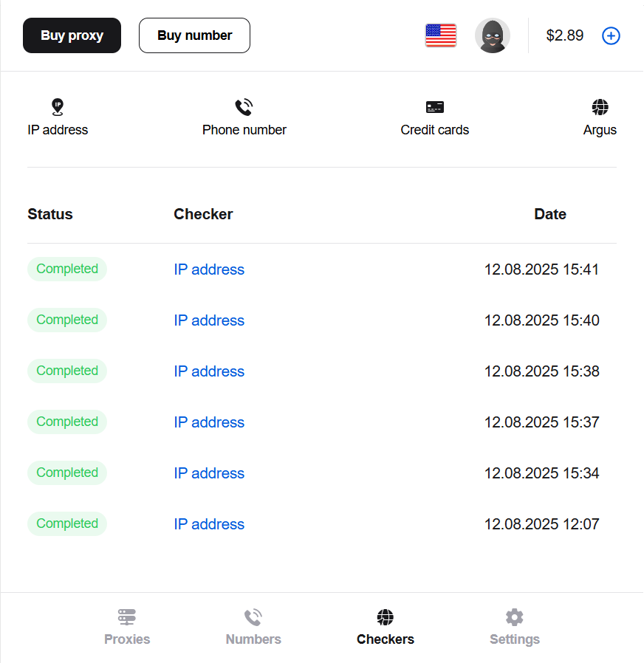Click the US flag country selector
The image size is (644, 663).
pos(441,35)
